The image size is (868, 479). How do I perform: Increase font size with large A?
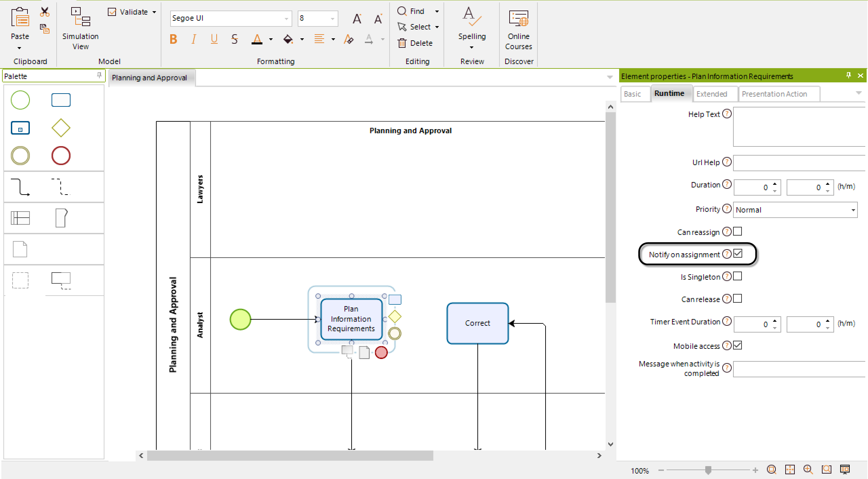pyautogui.click(x=357, y=18)
